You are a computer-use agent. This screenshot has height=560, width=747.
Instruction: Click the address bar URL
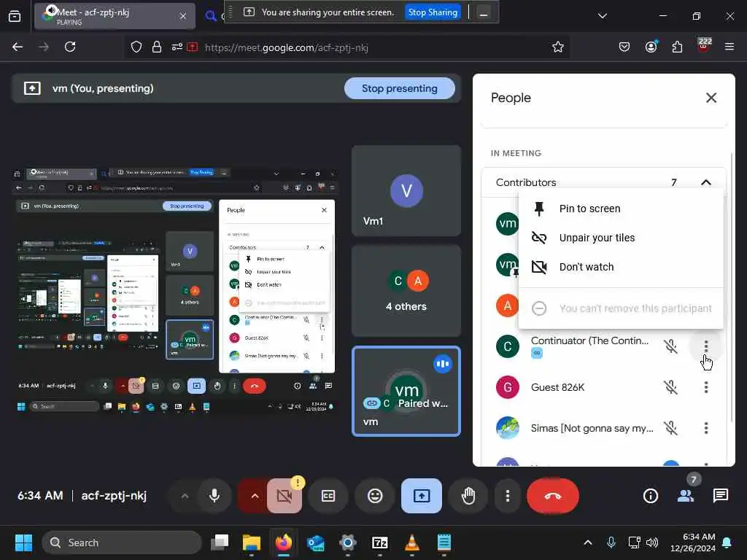click(x=286, y=47)
